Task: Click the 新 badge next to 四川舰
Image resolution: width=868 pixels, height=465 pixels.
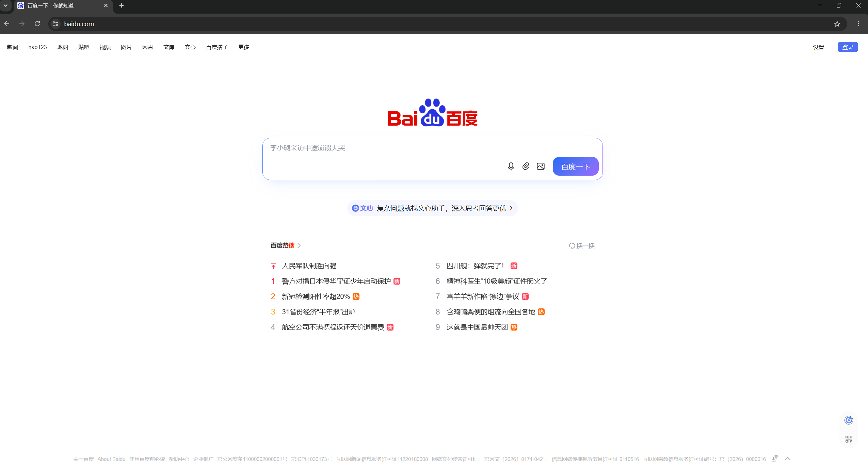Action: tap(514, 266)
